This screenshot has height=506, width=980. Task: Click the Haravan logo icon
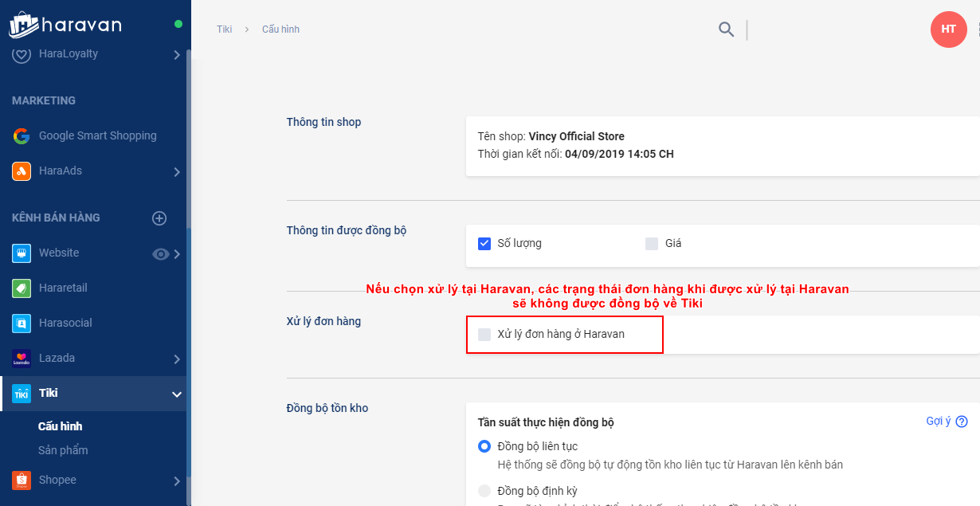[24, 24]
